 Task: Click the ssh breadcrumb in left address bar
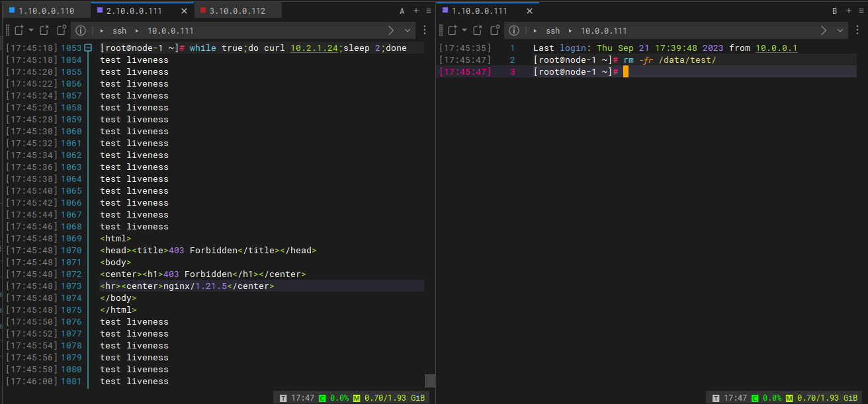[119, 30]
